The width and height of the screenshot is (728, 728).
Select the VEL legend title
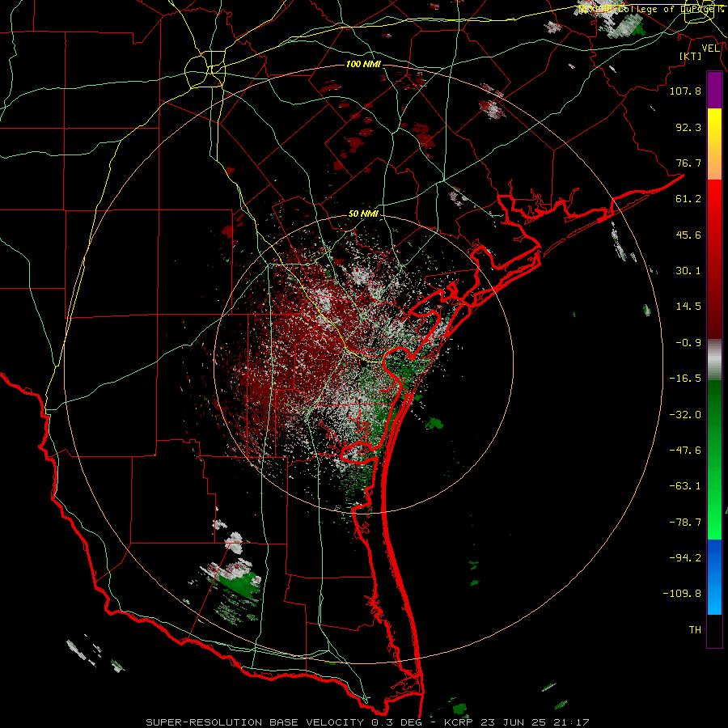tap(710, 49)
